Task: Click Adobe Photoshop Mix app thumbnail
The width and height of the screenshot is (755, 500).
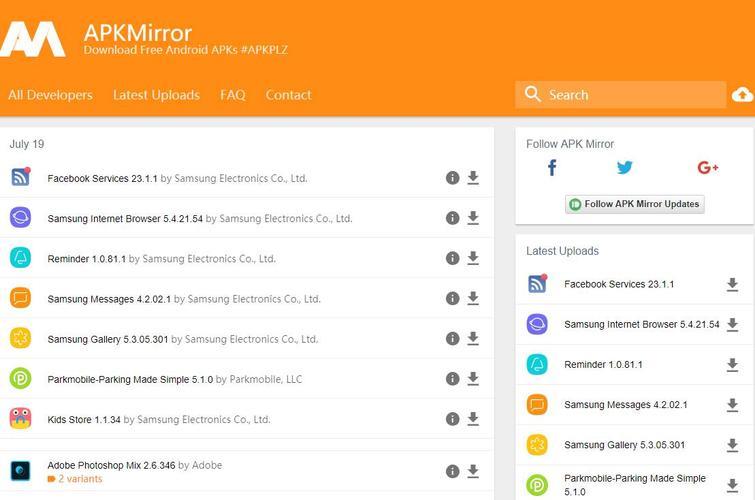Action: pyautogui.click(x=21, y=471)
